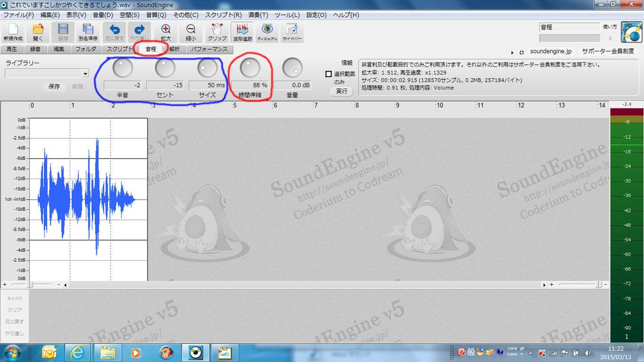
Task: Zoom out with 縮小 magnifier
Action: [x=191, y=32]
